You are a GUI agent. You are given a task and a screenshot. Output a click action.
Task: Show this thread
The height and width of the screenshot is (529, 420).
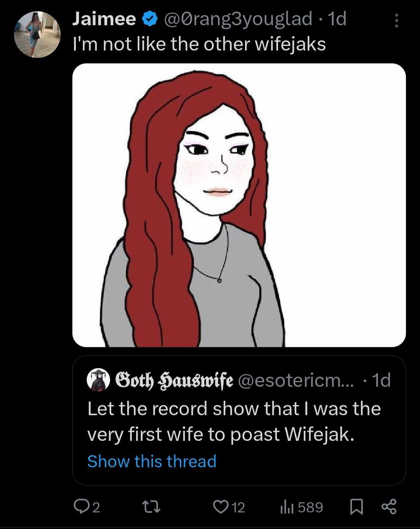(151, 461)
